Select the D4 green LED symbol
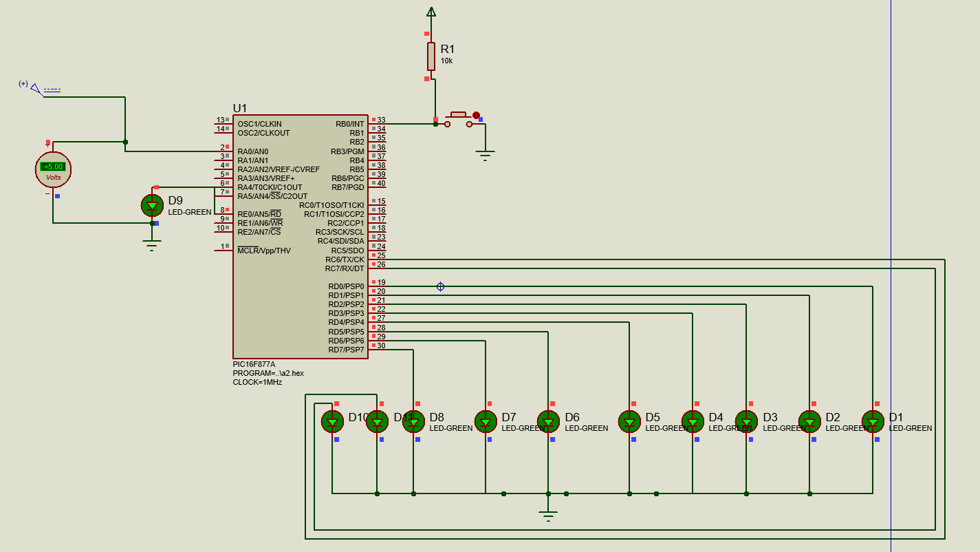This screenshot has height=552, width=980. click(693, 421)
